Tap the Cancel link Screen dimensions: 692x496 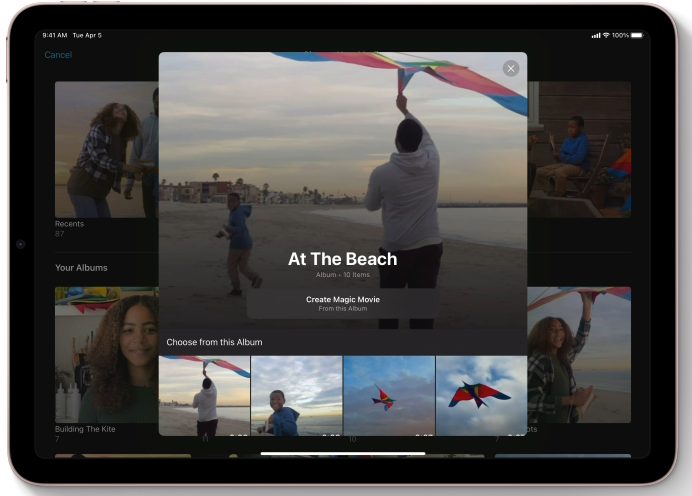58,55
